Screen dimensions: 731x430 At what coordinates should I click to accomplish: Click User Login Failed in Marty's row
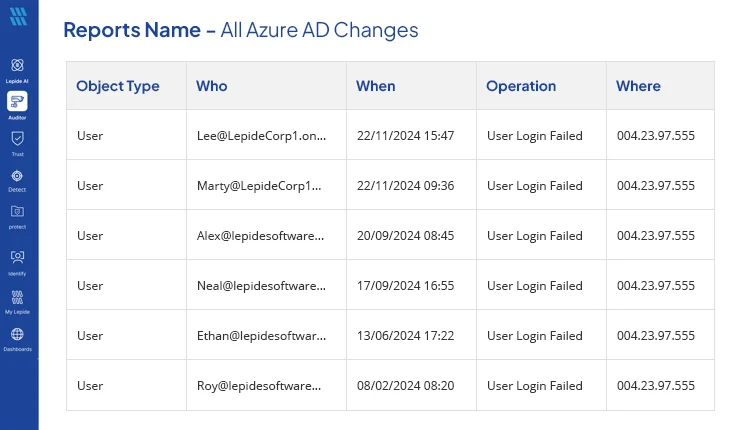click(535, 186)
